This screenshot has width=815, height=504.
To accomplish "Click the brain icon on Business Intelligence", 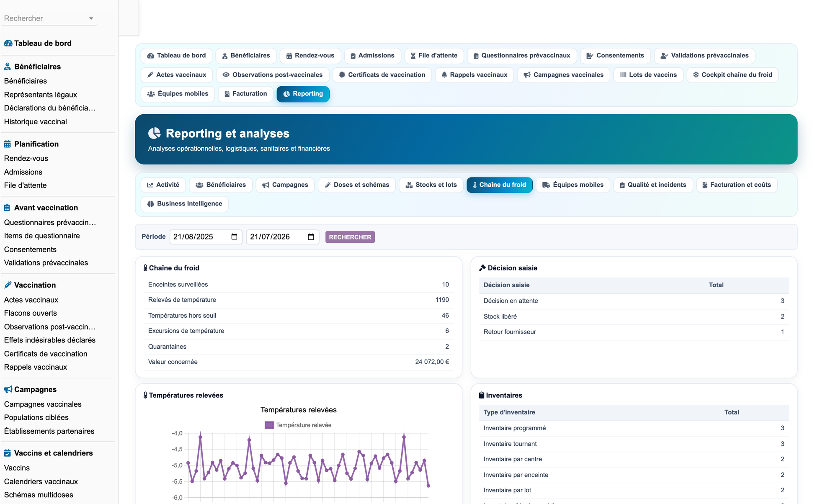I will tap(151, 204).
